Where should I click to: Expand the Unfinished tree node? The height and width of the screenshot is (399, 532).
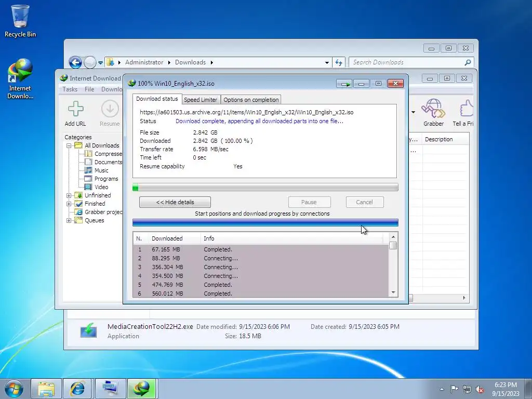[69, 195]
